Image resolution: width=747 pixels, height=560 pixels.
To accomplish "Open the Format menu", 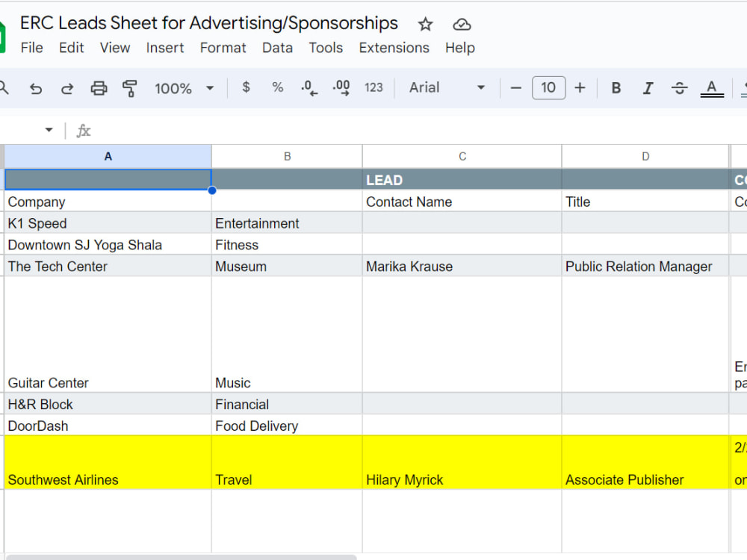I will tap(223, 48).
